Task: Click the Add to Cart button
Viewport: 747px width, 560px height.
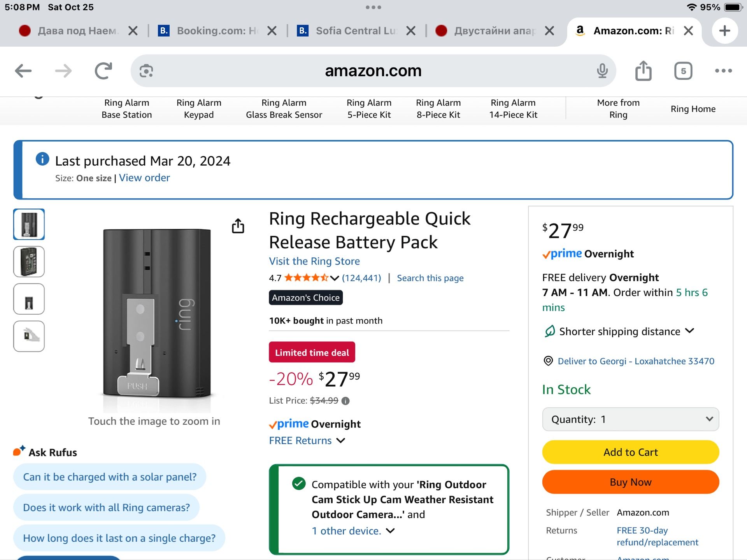Action: pyautogui.click(x=630, y=452)
